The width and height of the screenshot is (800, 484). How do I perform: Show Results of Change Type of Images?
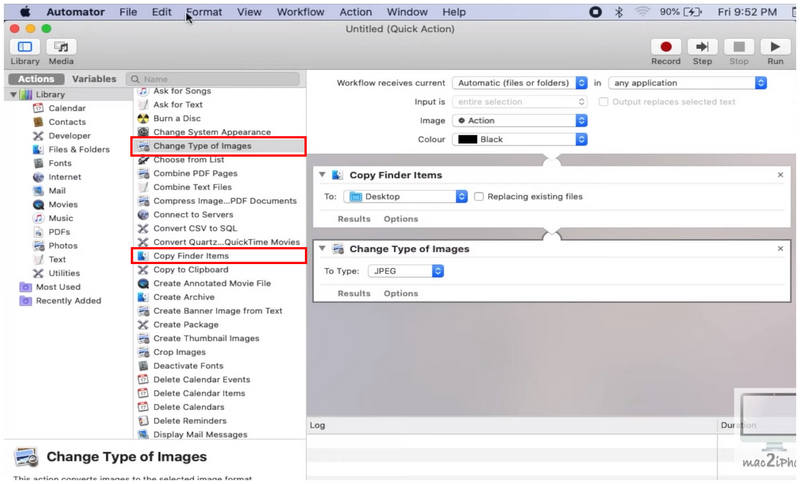click(354, 294)
